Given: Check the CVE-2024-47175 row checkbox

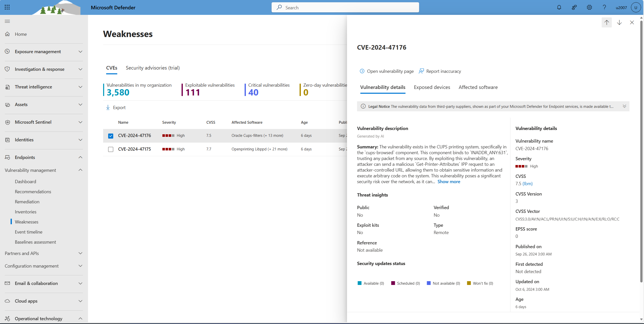Looking at the screenshot, I should pos(111,149).
